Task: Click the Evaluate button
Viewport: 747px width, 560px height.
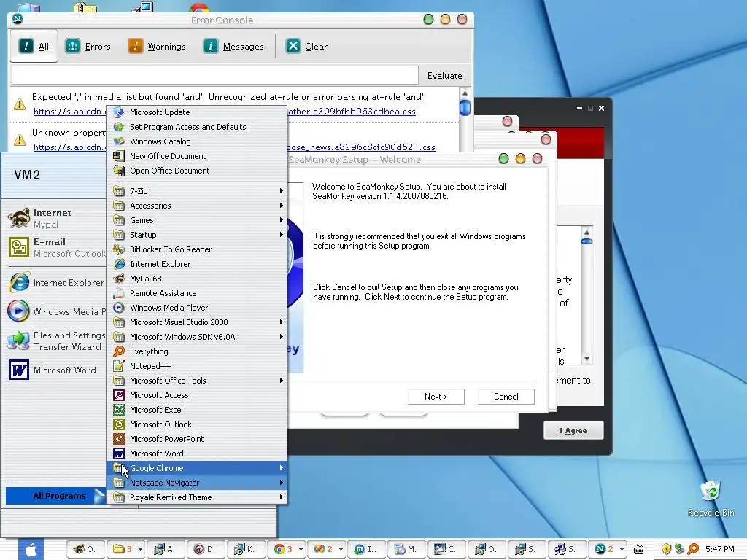Action: pos(444,76)
